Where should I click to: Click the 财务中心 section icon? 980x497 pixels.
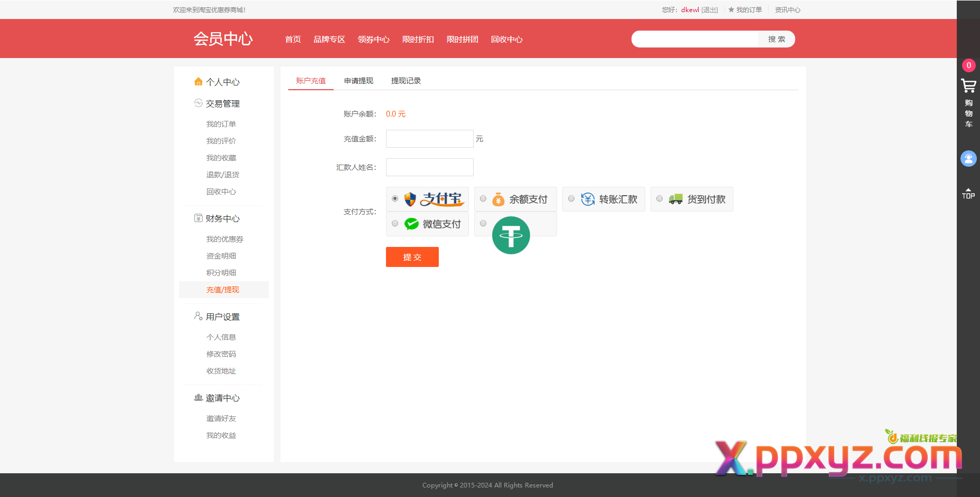pos(199,218)
